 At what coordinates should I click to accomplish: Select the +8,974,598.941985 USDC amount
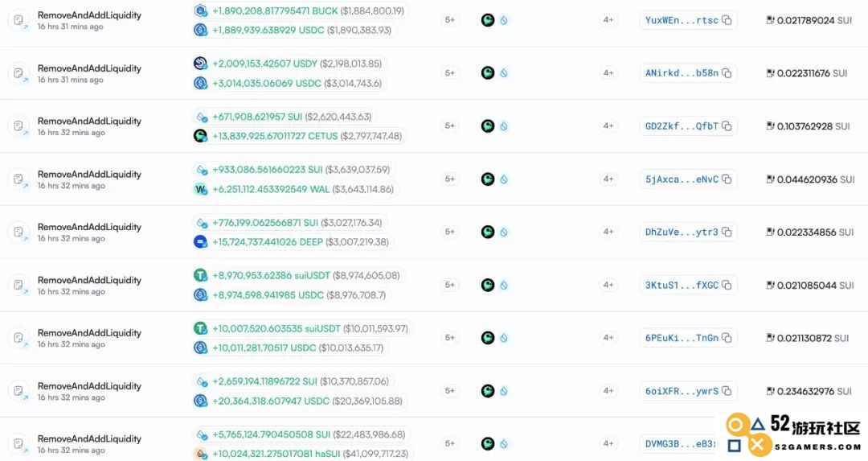coord(268,295)
